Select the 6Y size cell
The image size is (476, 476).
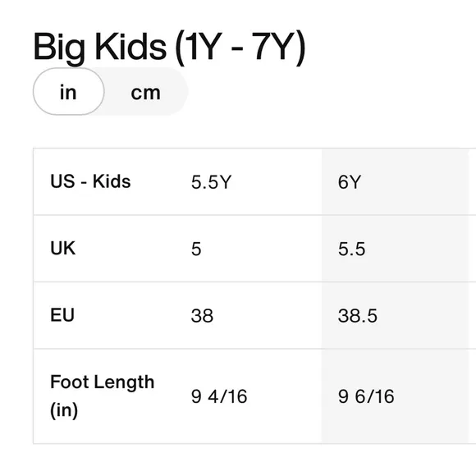coord(350,182)
